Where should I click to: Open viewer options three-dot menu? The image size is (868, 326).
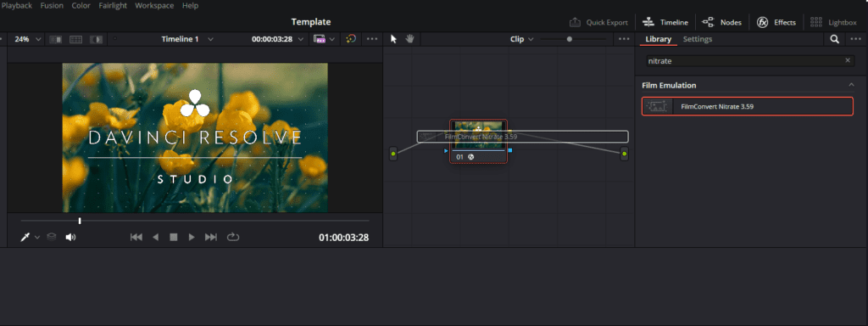click(372, 39)
